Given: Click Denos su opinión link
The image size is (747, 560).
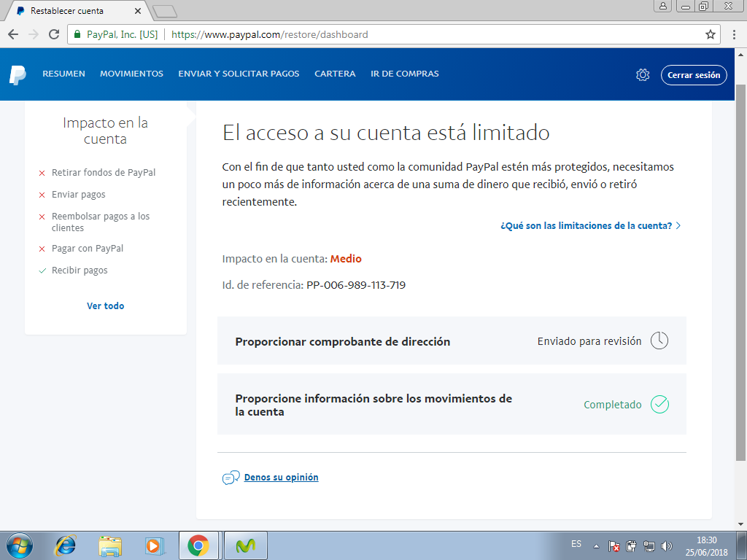Looking at the screenshot, I should click(x=281, y=477).
